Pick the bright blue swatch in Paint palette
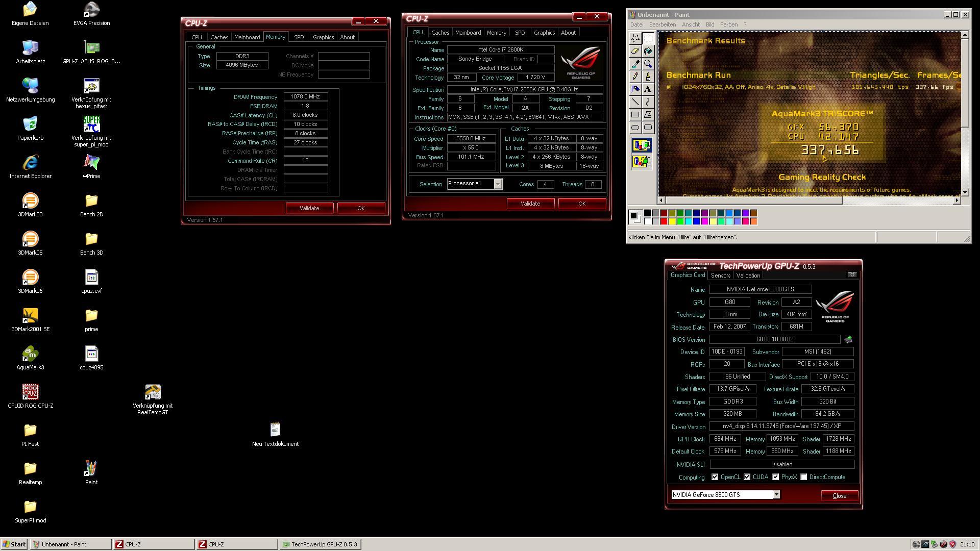The height and width of the screenshot is (551, 980). pos(697,221)
